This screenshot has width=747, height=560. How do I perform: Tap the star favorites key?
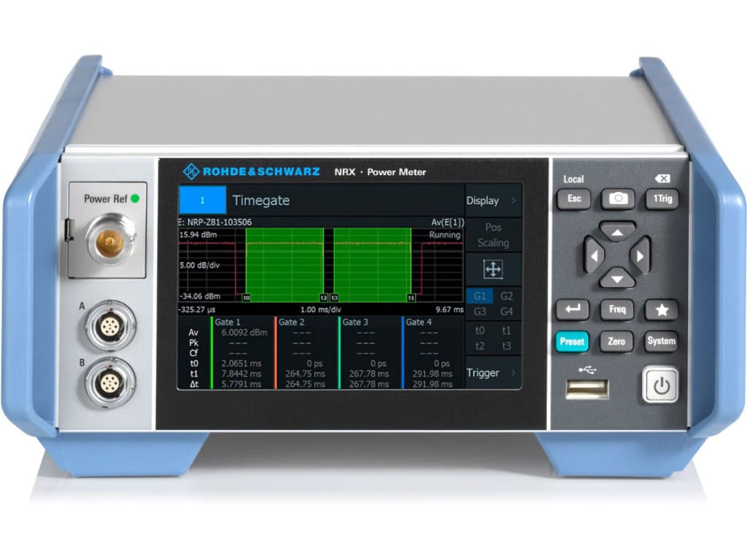[x=662, y=309]
